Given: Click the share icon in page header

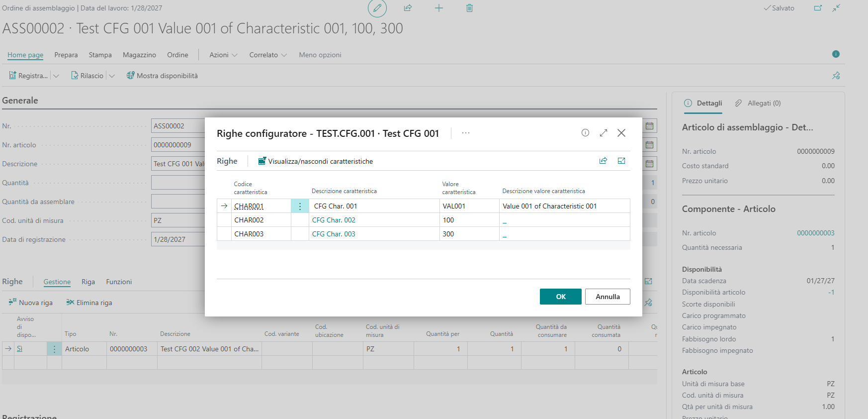Looking at the screenshot, I should [x=408, y=8].
